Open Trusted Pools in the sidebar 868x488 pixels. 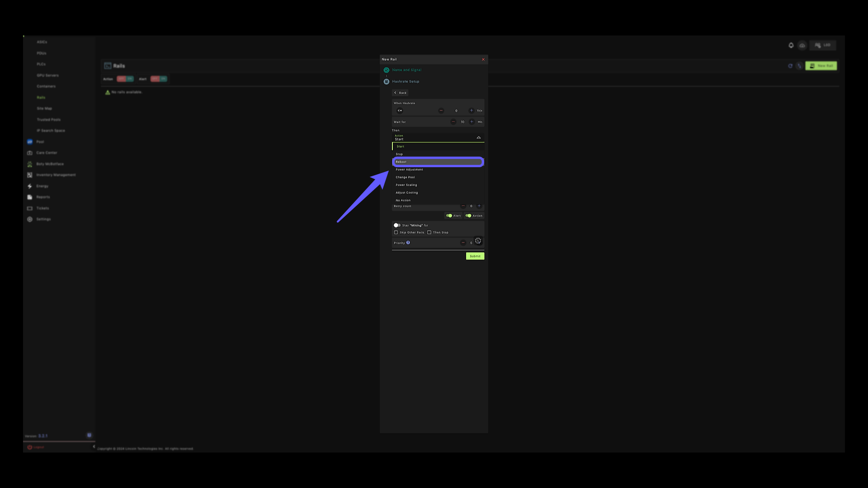click(49, 120)
